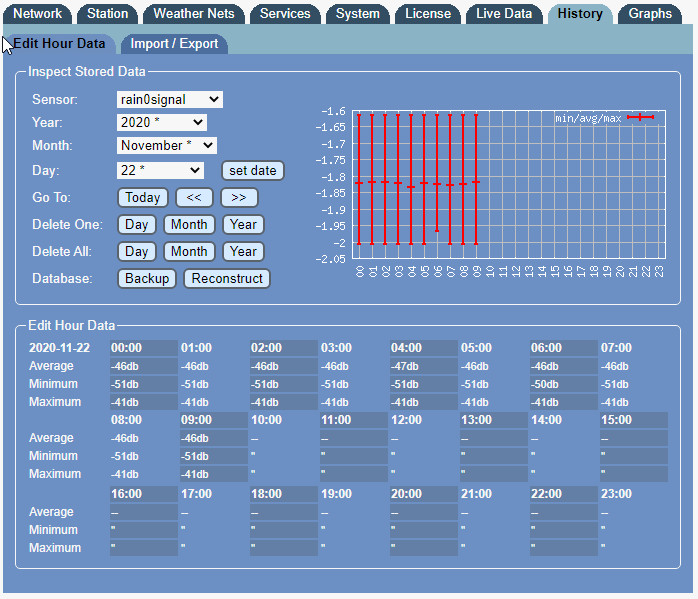This screenshot has width=698, height=599.
Task: Click the min/avg/max graph legend
Action: click(x=605, y=118)
